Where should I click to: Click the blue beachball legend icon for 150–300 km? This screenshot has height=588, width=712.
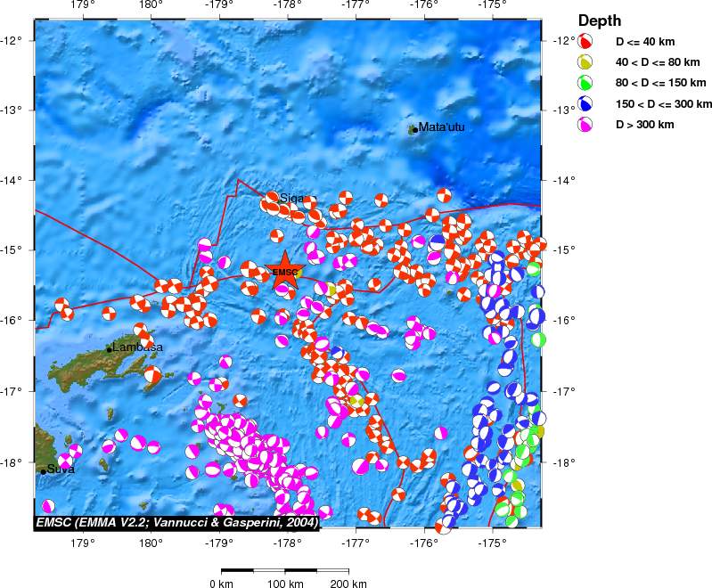point(585,104)
